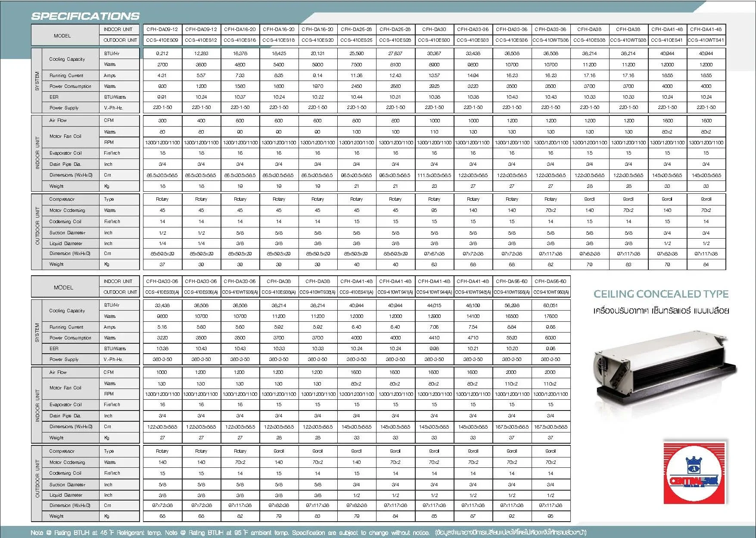Click the MODEL header of the lower table
Viewport: 756px width, 538px height.
63,287
